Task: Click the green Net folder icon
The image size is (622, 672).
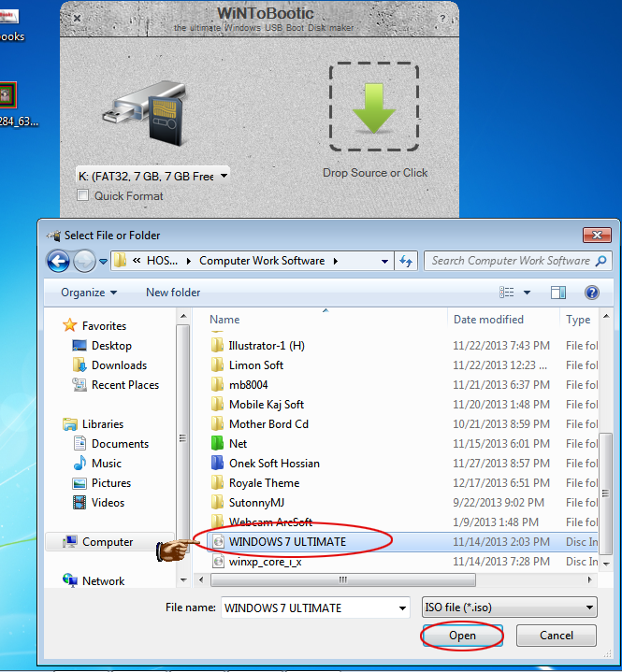Action: [217, 443]
